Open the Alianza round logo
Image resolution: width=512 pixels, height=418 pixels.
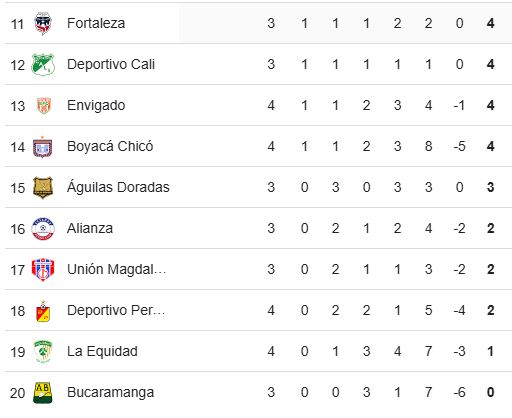43,229
